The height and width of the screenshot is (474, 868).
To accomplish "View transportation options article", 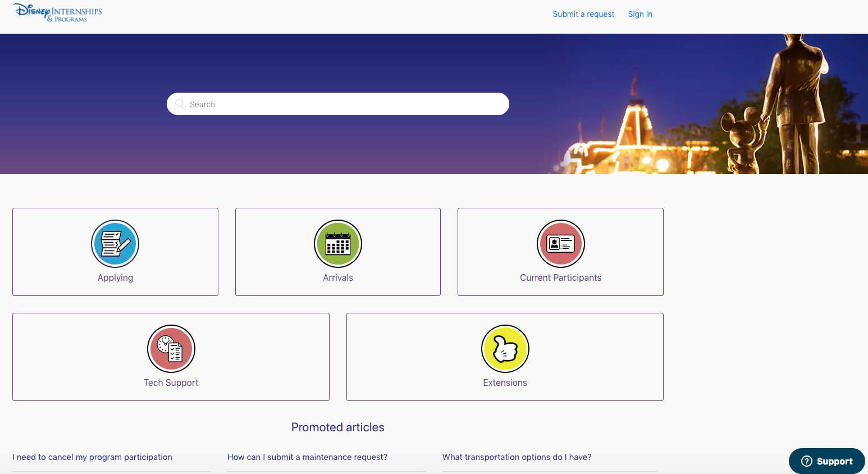I will [x=517, y=457].
